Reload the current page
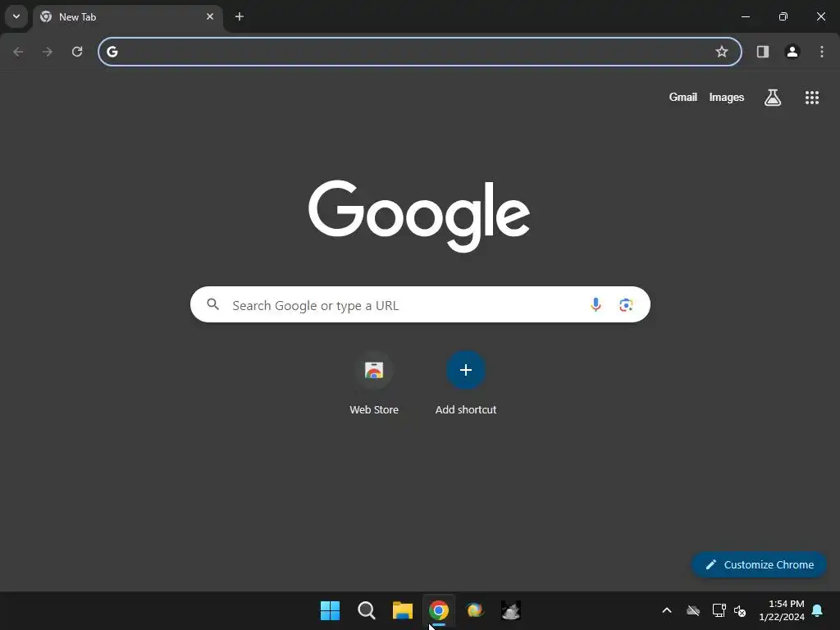The image size is (840, 630). click(77, 52)
